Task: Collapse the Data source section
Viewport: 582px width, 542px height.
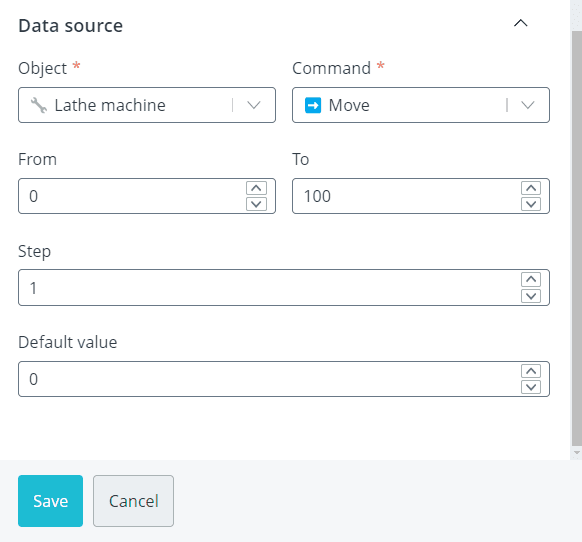Action: pyautogui.click(x=520, y=23)
